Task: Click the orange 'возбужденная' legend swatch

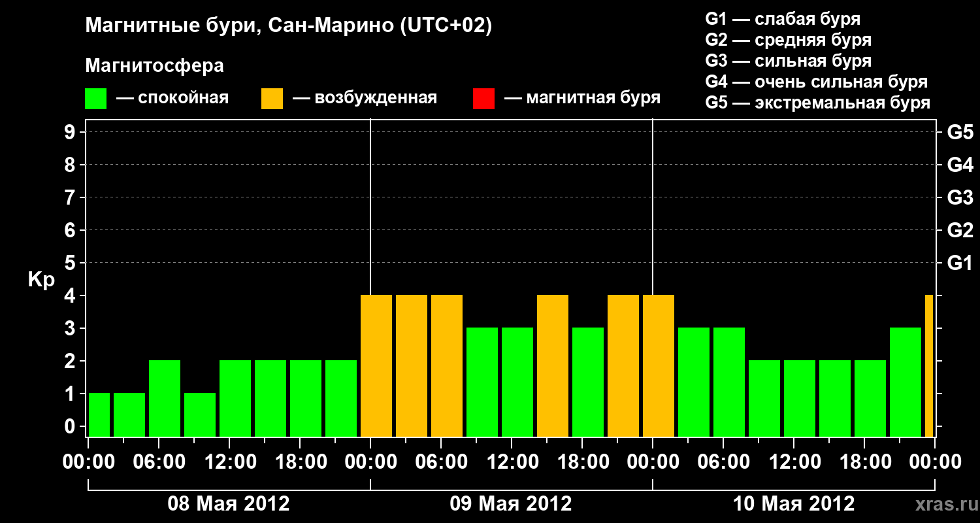Action: coord(272,99)
